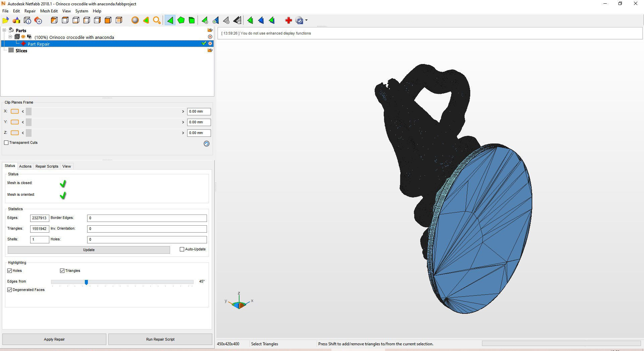Collapse the Parts tree node
This screenshot has height=351, width=644.
[4, 30]
